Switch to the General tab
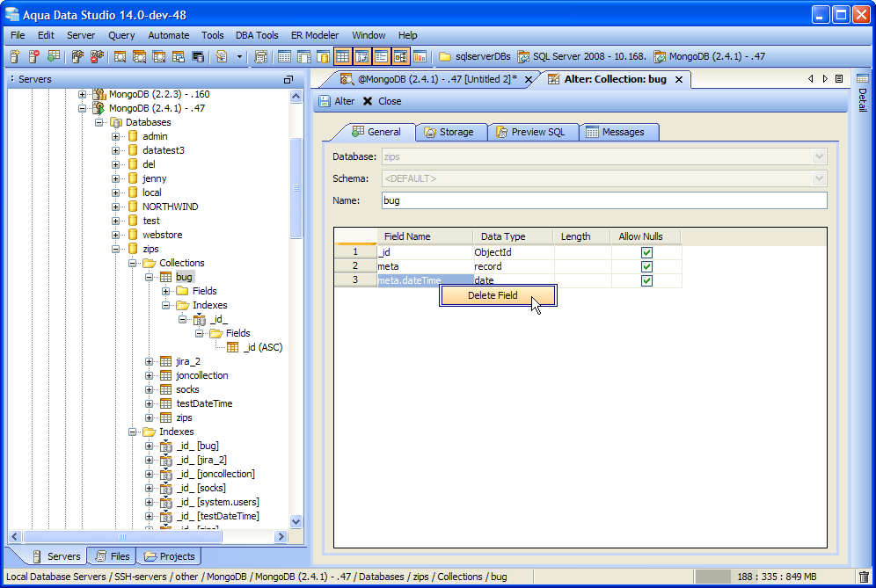 click(x=376, y=132)
